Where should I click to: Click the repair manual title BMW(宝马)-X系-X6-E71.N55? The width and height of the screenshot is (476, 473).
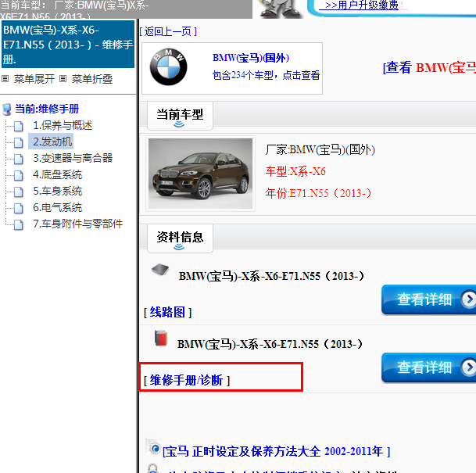(x=270, y=344)
